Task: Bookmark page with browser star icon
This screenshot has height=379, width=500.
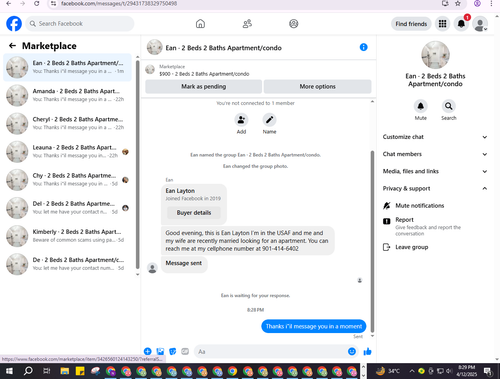Action: coord(458,3)
